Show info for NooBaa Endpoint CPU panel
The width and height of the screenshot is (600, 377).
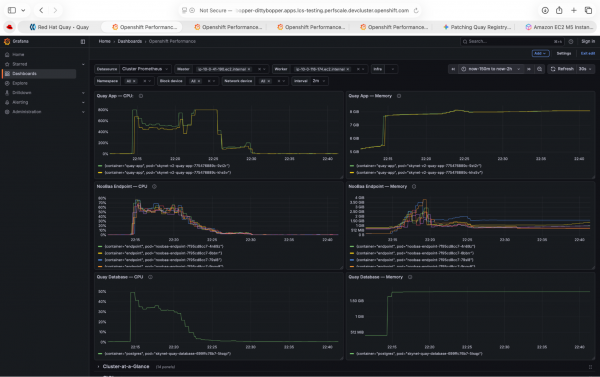coord(155,186)
